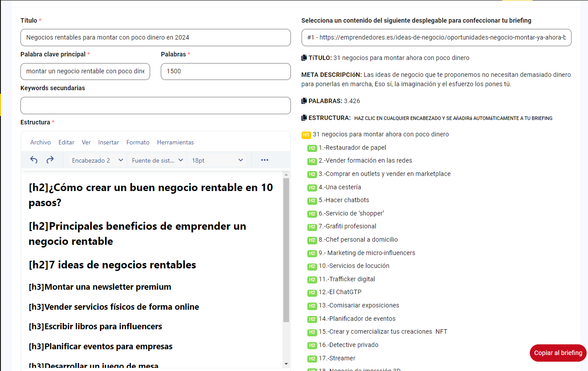Add heading 3.-Comprar en outlets y vender

(x=385, y=174)
